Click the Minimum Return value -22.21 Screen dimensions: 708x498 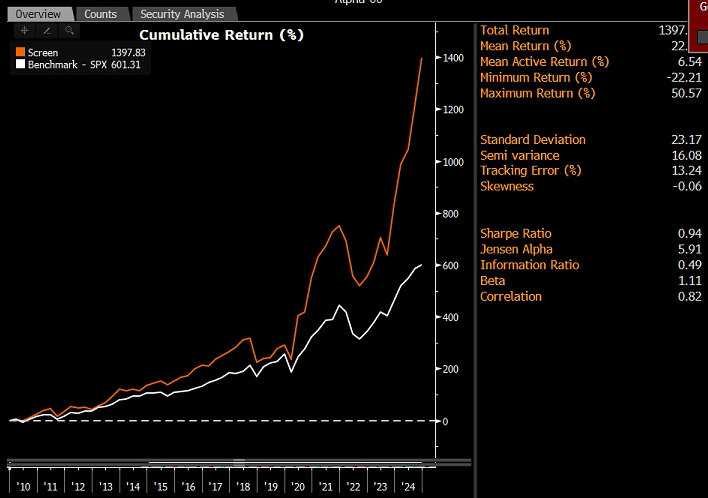[x=684, y=78]
